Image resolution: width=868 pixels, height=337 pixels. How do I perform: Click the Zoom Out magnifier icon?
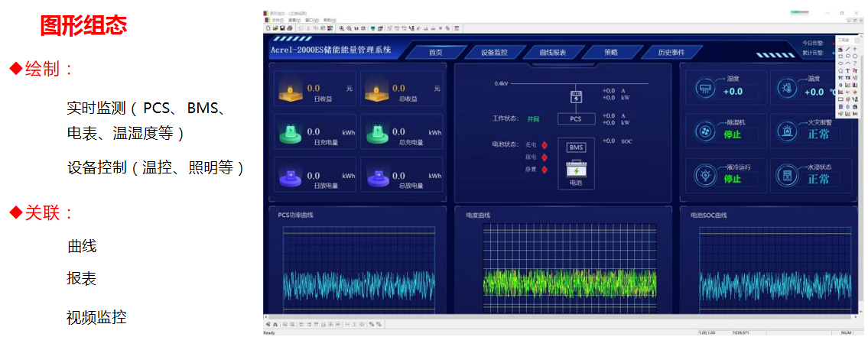coord(349,28)
